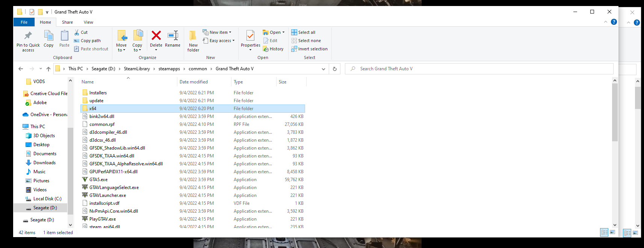
Task: Click common in the address breadcrumb
Action: (198, 69)
